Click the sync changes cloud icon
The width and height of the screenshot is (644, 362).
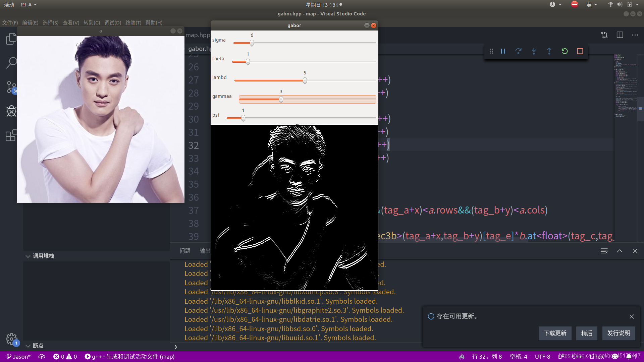(x=42, y=357)
